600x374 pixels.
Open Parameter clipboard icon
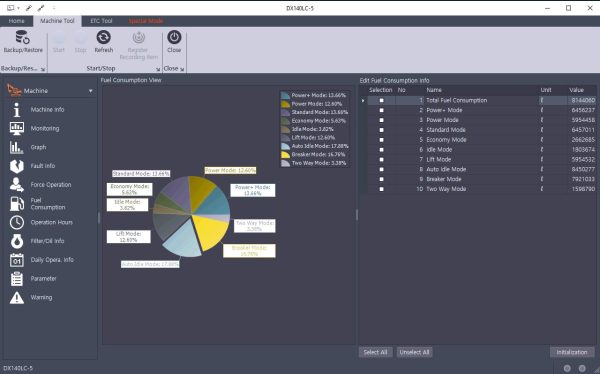click(x=16, y=278)
